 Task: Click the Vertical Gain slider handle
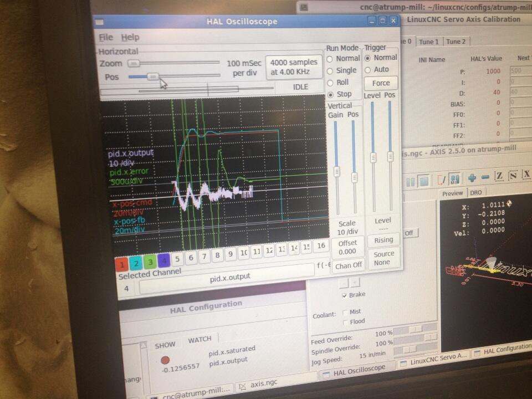[336, 171]
